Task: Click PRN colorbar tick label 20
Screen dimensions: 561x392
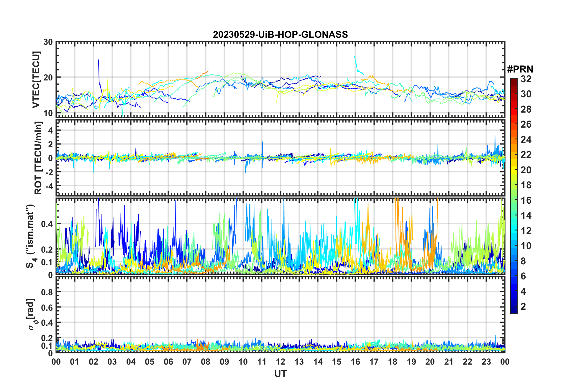Action: click(526, 170)
